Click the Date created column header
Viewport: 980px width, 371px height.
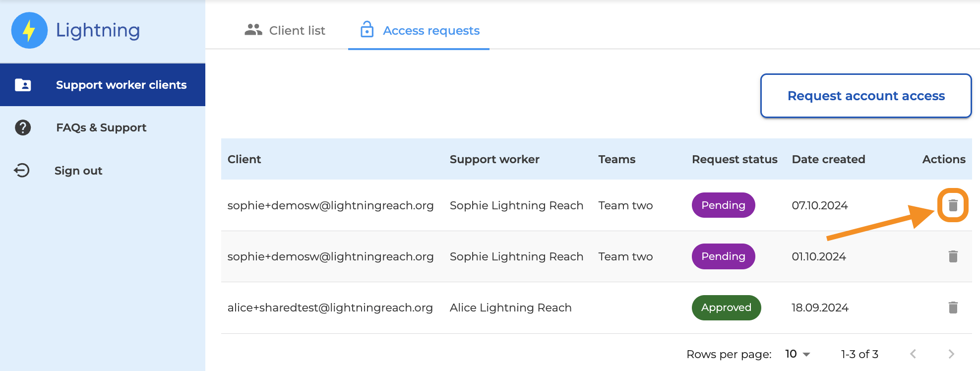point(828,159)
